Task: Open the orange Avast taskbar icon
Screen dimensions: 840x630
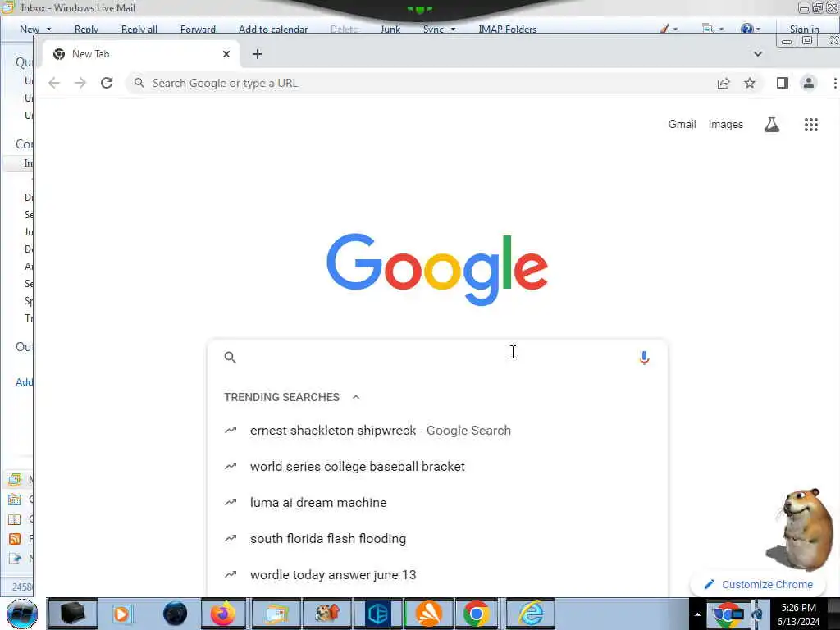Action: (x=429, y=614)
